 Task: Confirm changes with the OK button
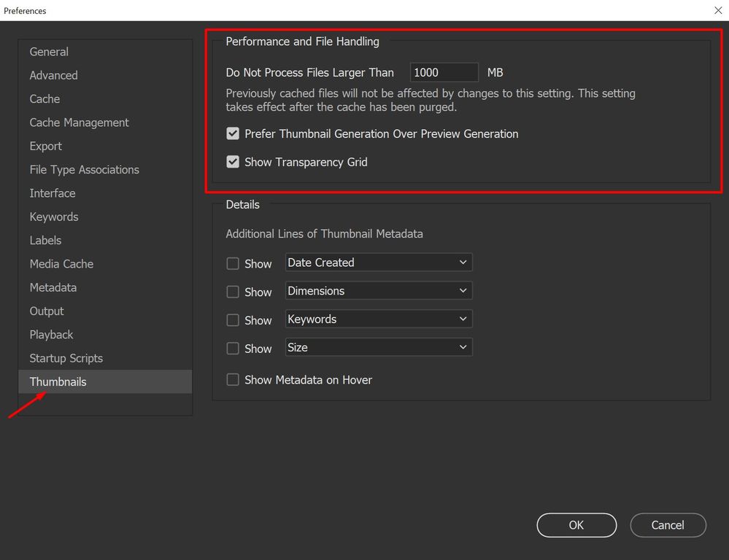tap(576, 525)
